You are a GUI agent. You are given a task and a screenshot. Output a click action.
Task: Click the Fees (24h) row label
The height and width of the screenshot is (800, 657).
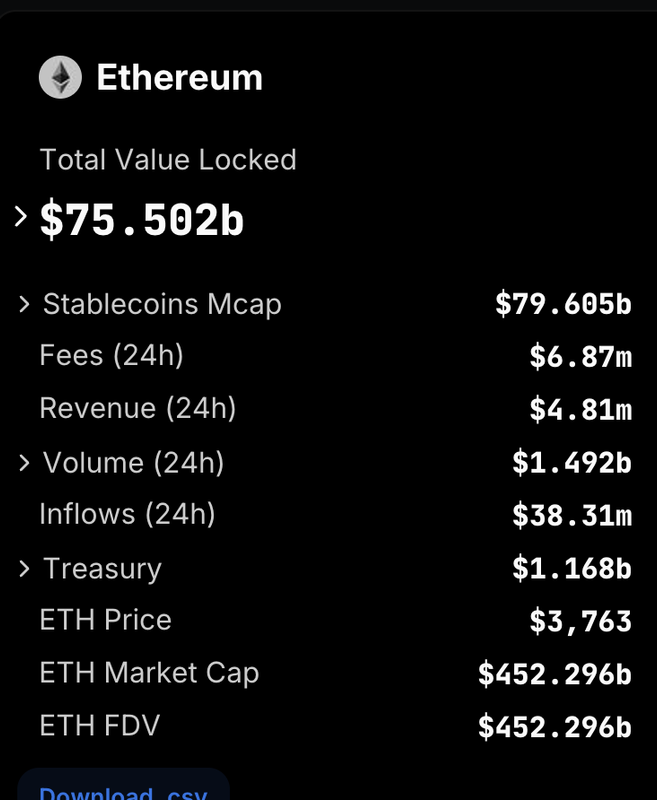click(x=111, y=355)
